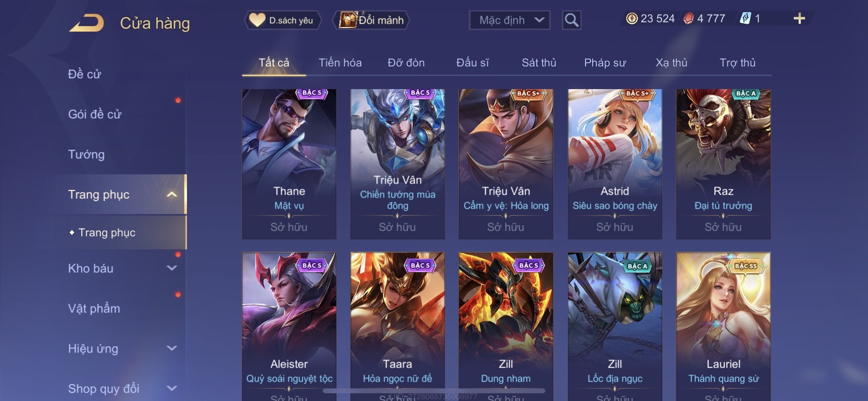Open Thane Mật vụ skin card

click(289, 164)
